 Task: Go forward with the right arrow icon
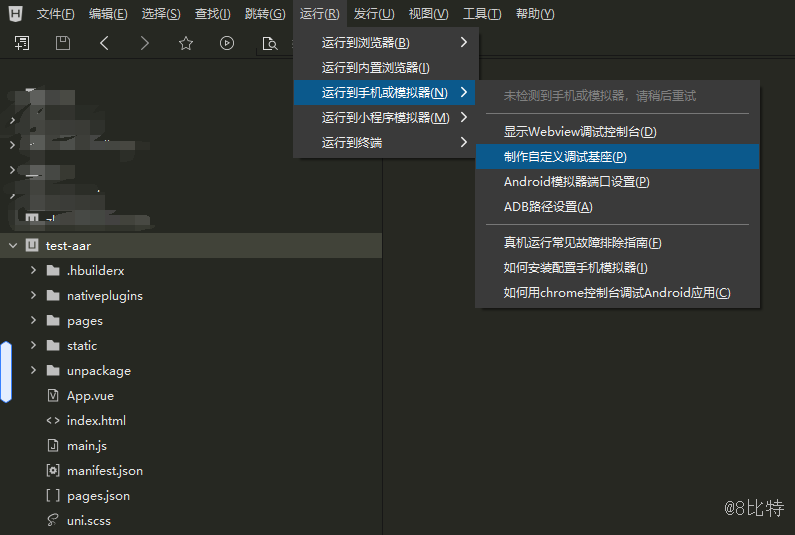tap(145, 43)
